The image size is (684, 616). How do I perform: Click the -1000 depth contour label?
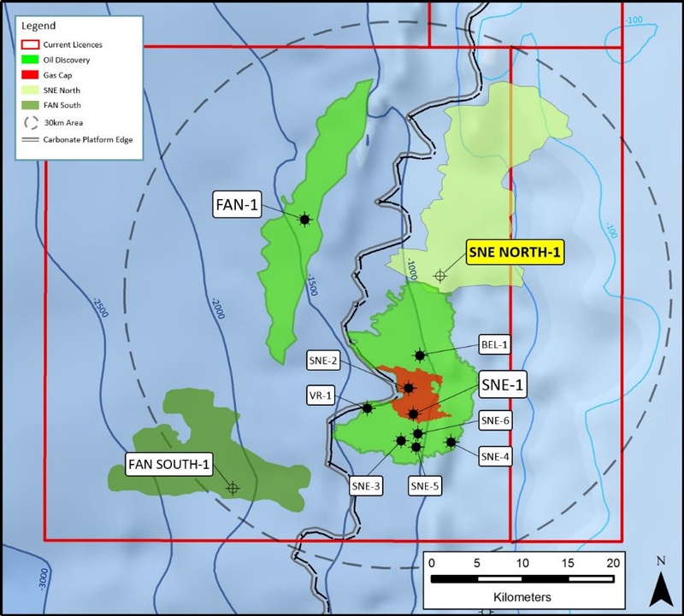[x=412, y=269]
